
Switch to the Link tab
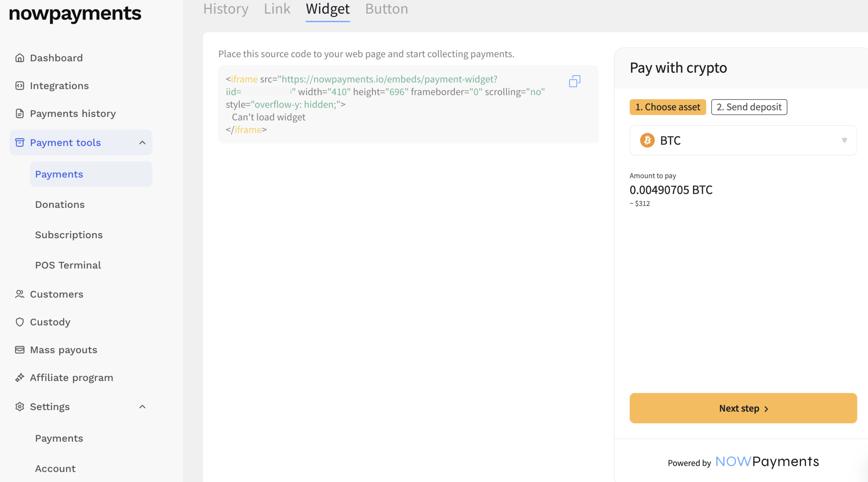(x=277, y=9)
